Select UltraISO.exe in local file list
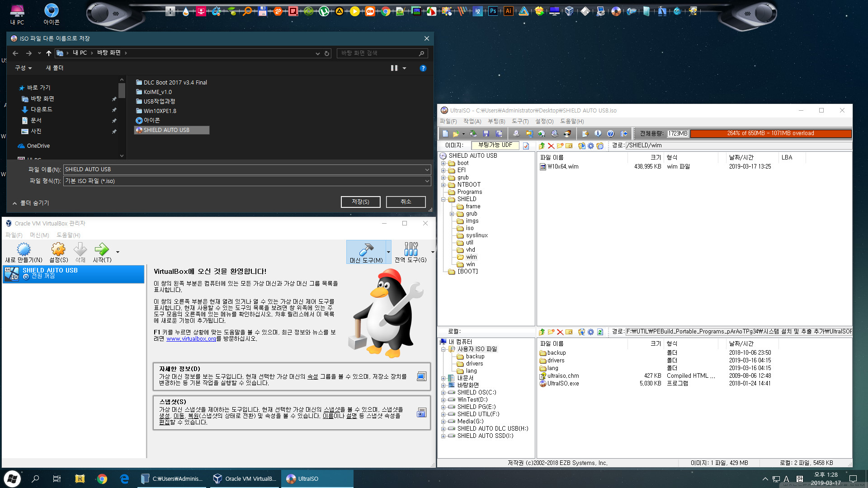This screenshot has height=488, width=868. [x=559, y=384]
